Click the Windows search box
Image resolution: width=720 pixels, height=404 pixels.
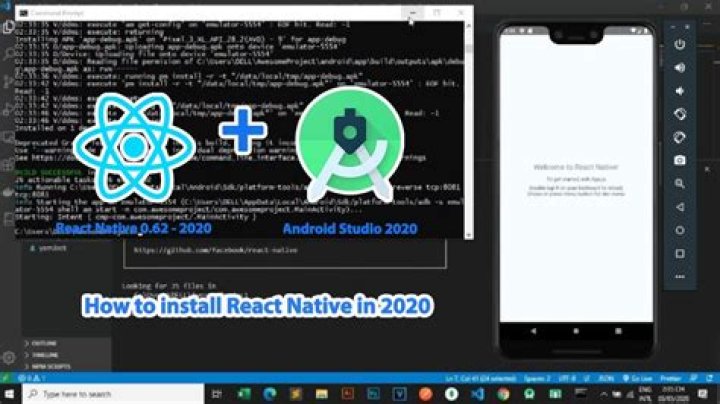[113, 394]
